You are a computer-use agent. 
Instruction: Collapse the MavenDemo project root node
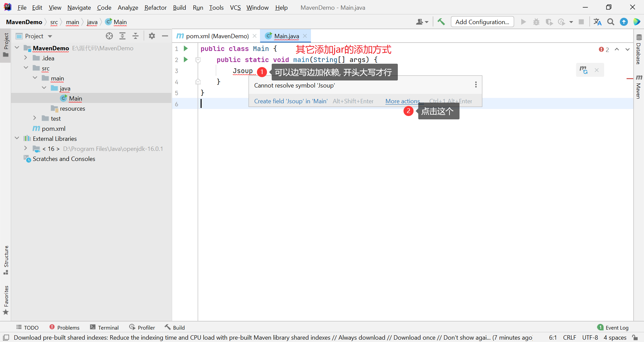pyautogui.click(x=17, y=48)
